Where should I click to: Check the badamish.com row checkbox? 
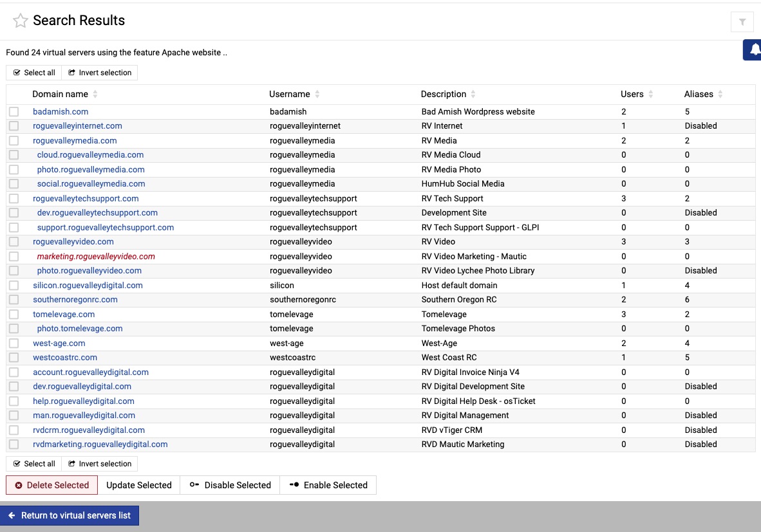coord(14,111)
